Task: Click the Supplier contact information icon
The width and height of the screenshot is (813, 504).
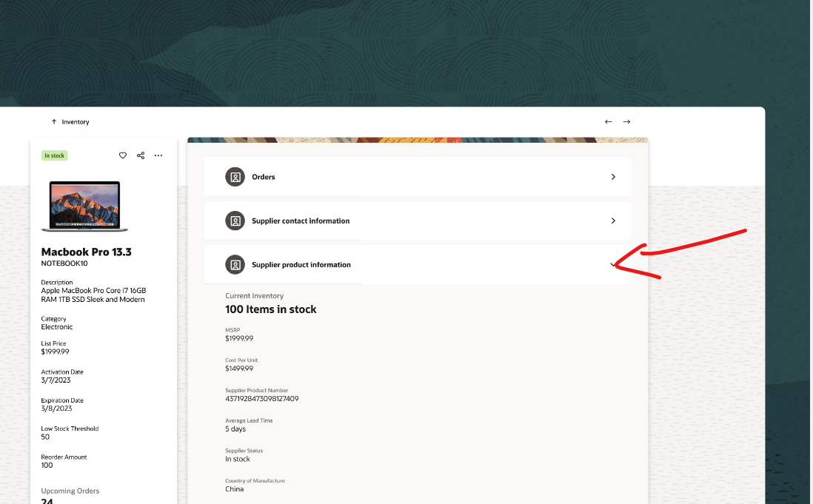Action: point(235,221)
